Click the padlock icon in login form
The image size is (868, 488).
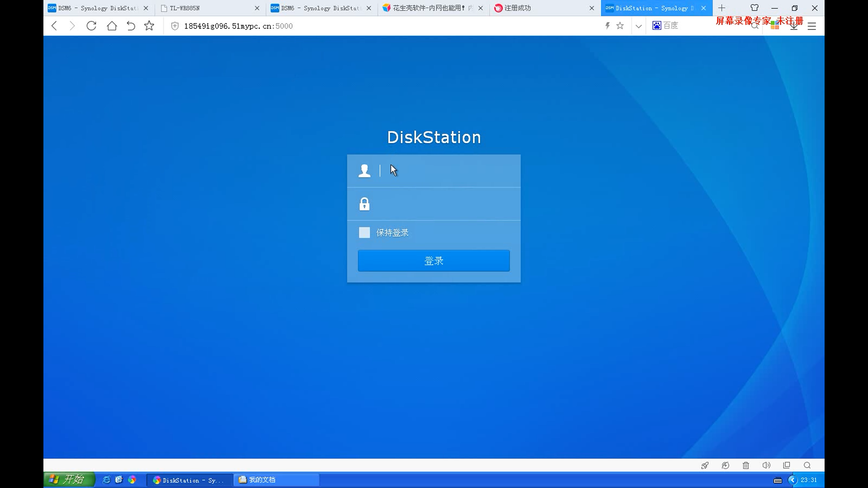coord(364,204)
